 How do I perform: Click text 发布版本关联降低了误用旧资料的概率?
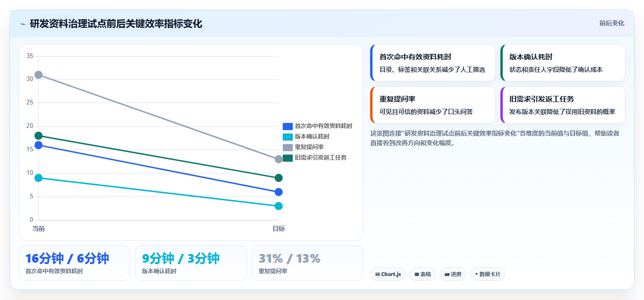562,112
